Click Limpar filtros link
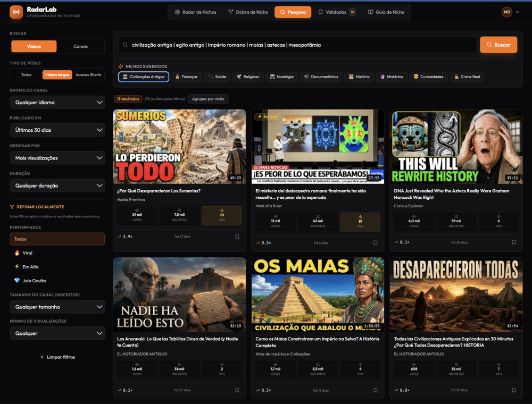The image size is (532, 404). coord(57,357)
